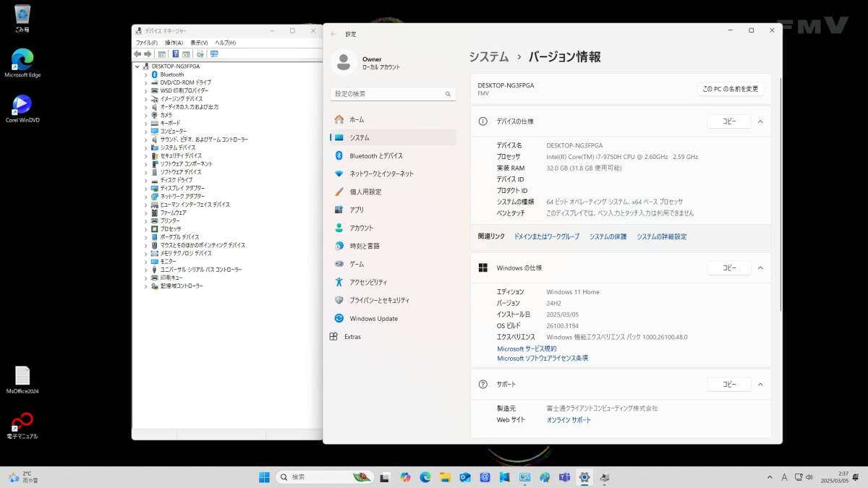Select 時刻と言語 in the Settings sidebar
Image resolution: width=868 pixels, height=488 pixels.
[x=393, y=246]
